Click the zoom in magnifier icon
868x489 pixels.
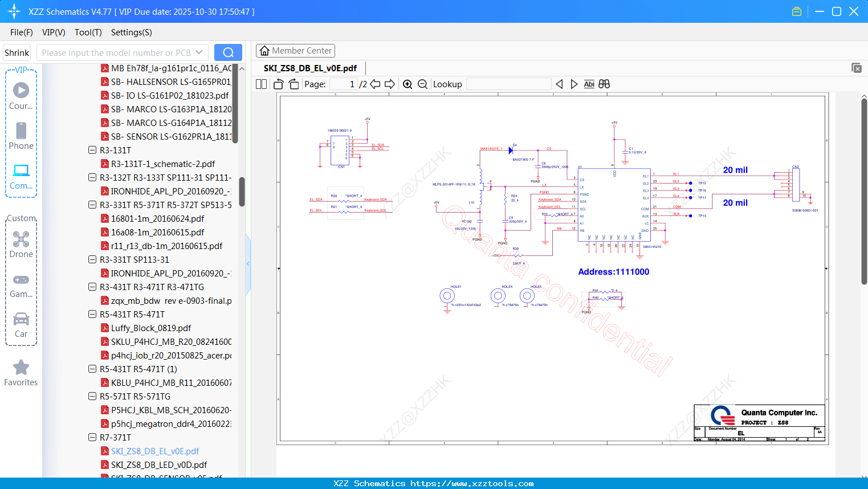click(407, 84)
